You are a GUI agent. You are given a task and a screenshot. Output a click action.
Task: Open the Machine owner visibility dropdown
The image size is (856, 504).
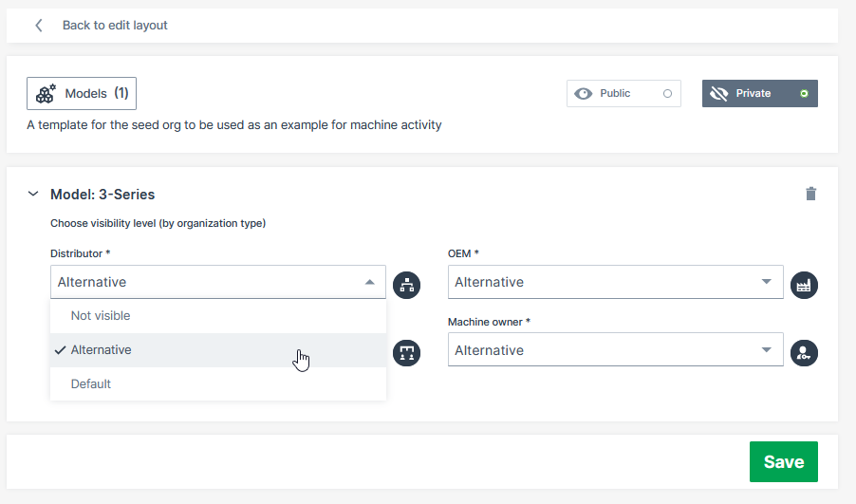pyautogui.click(x=615, y=350)
